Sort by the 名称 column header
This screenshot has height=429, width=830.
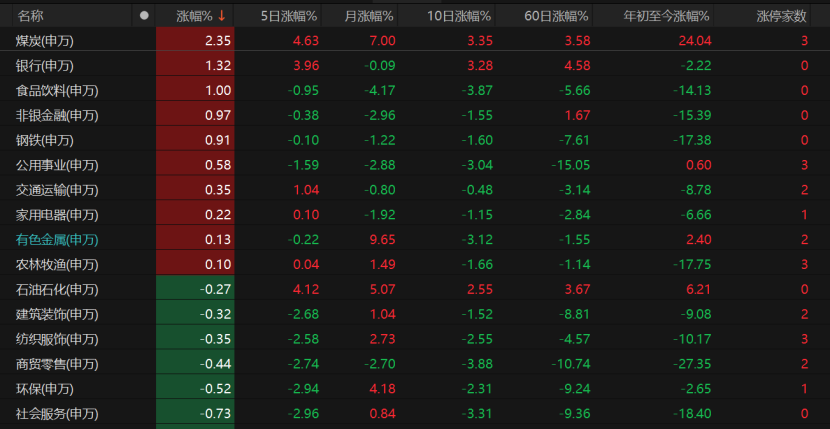(31, 16)
